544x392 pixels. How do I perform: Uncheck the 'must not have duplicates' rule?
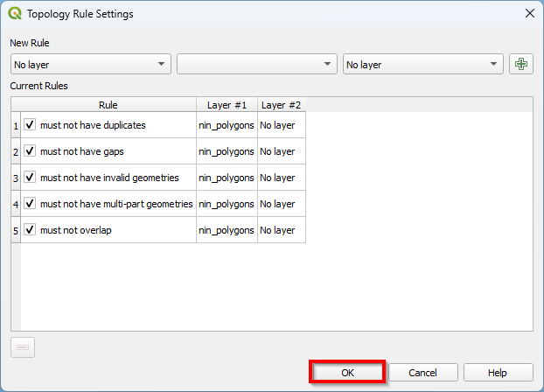point(30,125)
